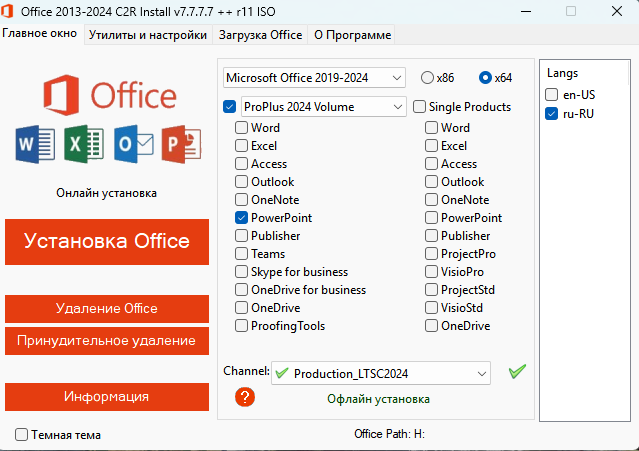Click the Office icon in title bar
Viewport: 639px width, 451px height.
pos(7,11)
